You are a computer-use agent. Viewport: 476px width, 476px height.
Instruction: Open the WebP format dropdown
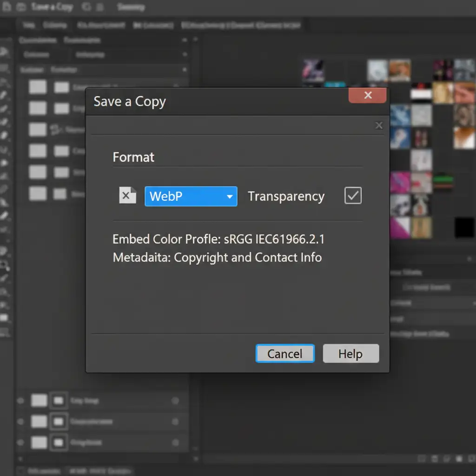tap(191, 196)
